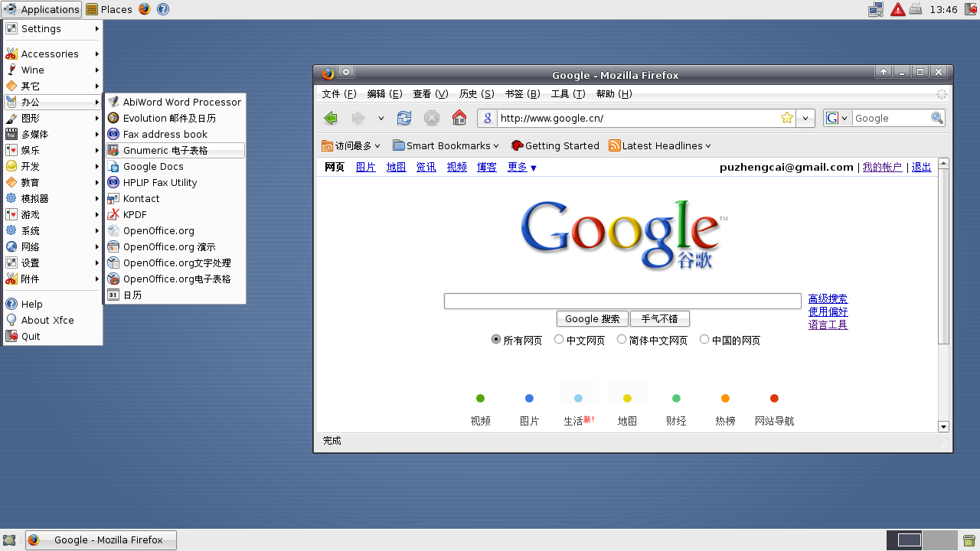Click the Firefox forward arrow button
This screenshot has width=980, height=551.
pyautogui.click(x=358, y=118)
